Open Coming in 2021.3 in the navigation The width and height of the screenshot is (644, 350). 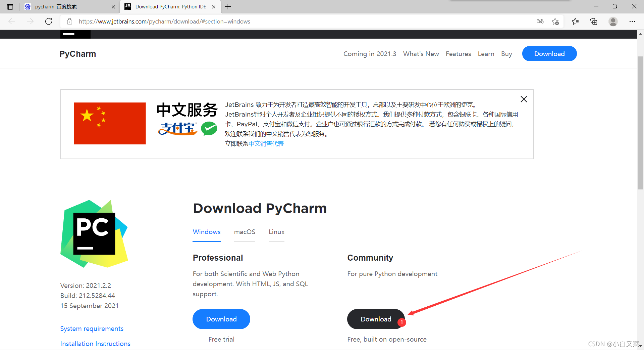370,54
